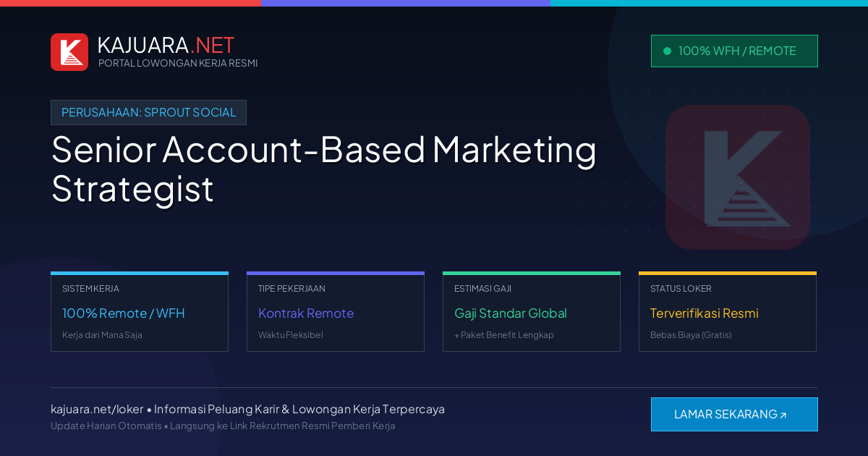
Task: Click Portal Lowongan Kerja Resmi tagline
Action: 178,63
